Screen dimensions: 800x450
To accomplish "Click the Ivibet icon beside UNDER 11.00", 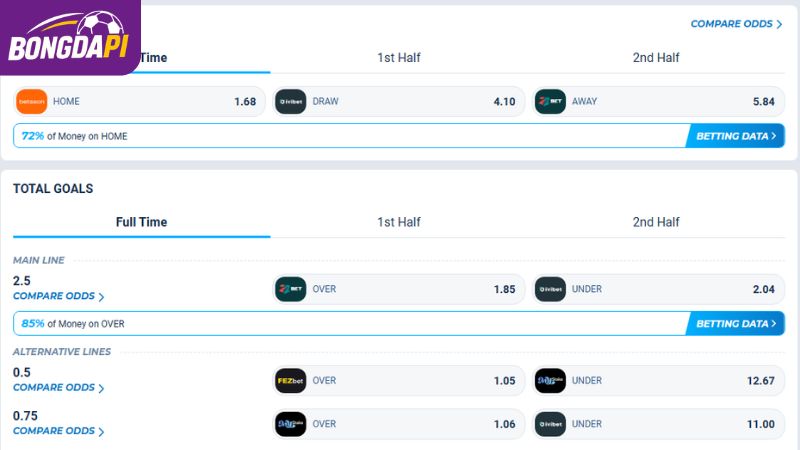I will pyautogui.click(x=550, y=424).
